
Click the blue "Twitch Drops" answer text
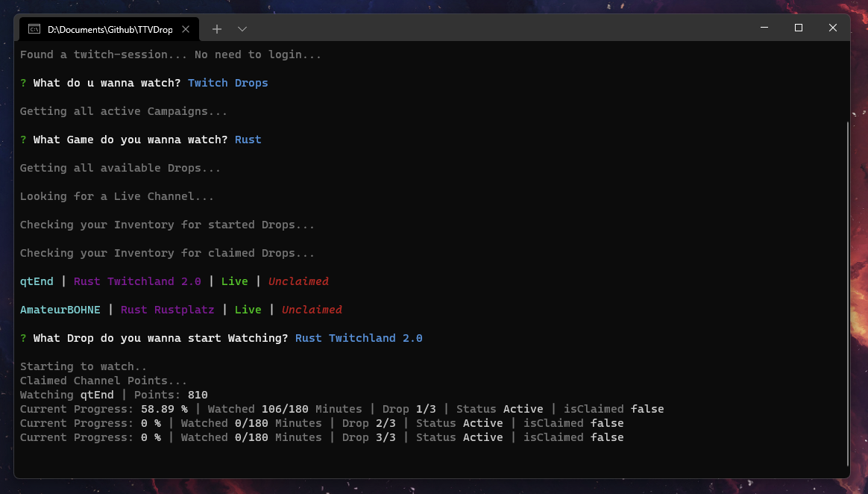(x=227, y=83)
